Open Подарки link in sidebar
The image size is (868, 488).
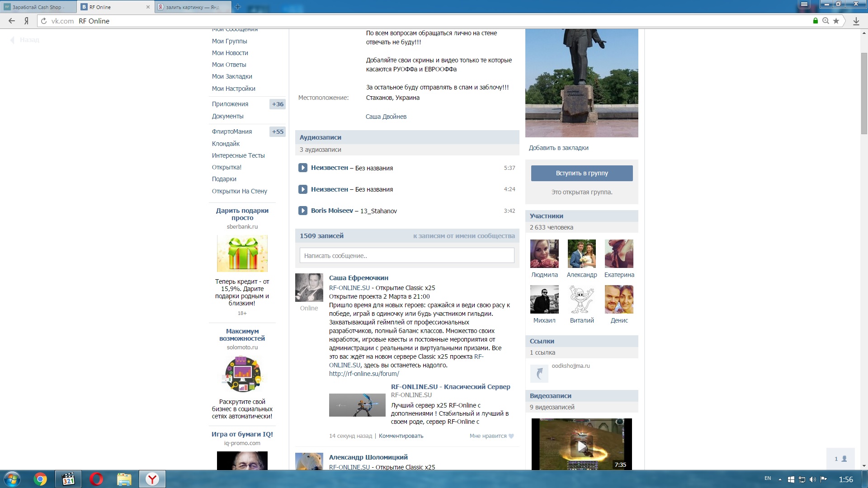[x=224, y=179]
